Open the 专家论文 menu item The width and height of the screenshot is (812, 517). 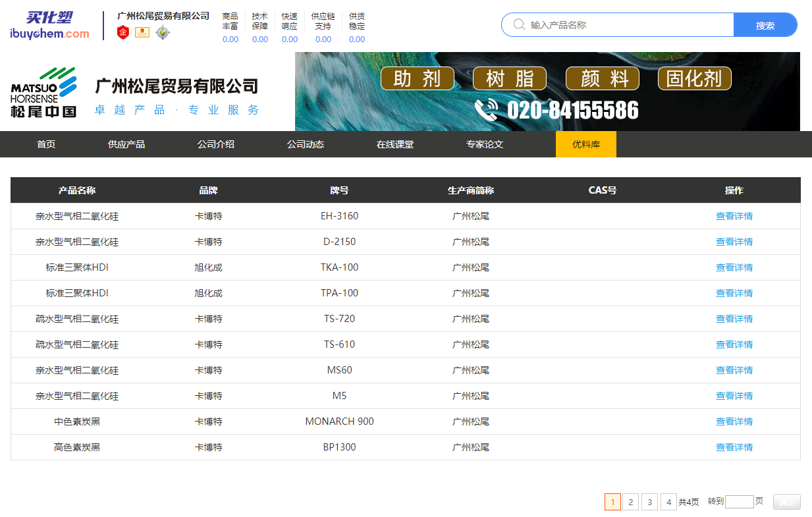[485, 144]
